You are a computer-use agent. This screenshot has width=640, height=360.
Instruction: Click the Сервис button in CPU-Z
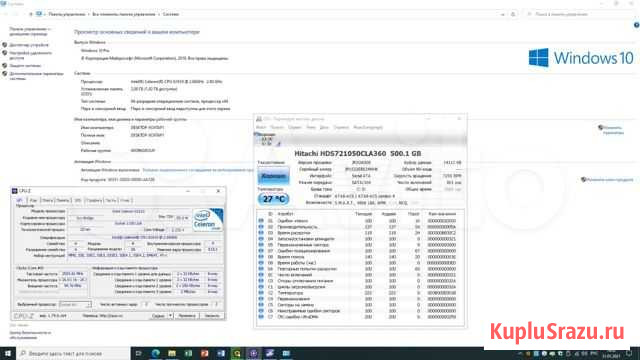(158, 316)
